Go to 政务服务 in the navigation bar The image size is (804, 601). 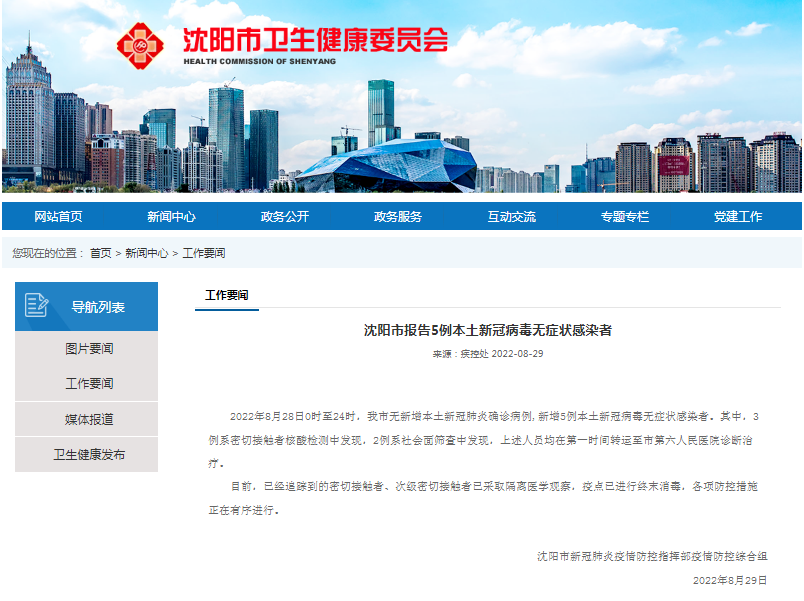(398, 216)
